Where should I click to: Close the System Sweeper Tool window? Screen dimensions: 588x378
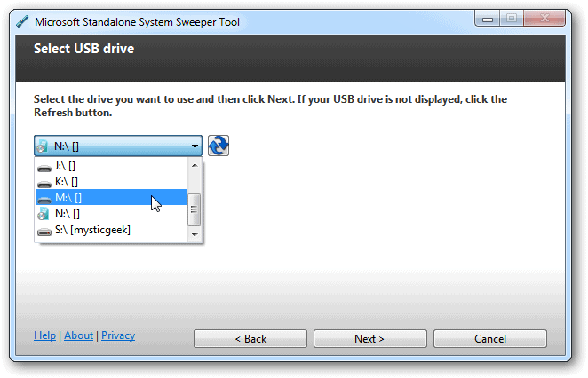[x=546, y=19]
